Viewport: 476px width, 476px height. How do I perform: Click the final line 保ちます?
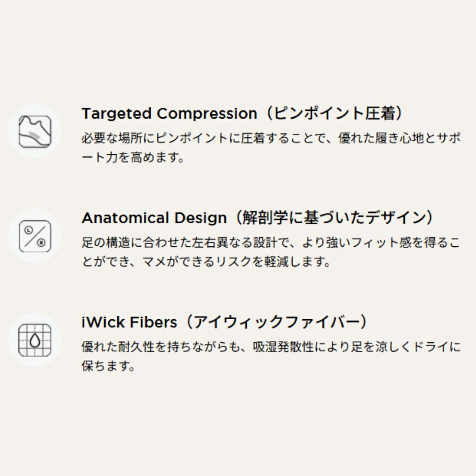coord(109,366)
